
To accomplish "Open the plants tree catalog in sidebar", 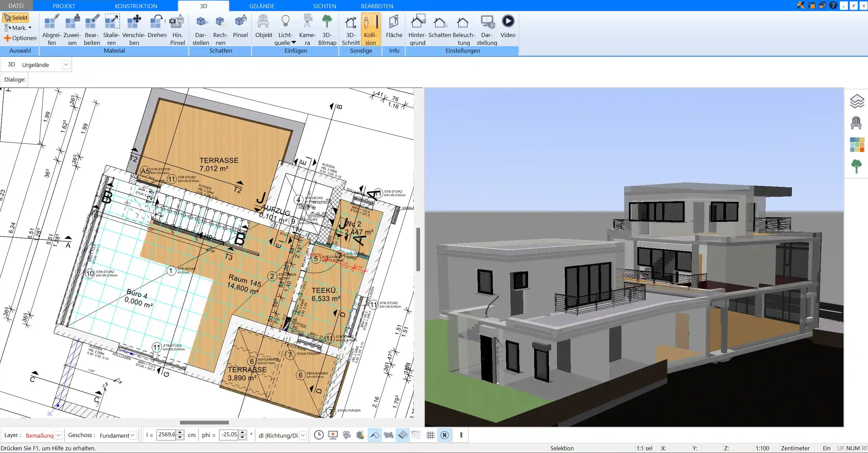I will [856, 167].
